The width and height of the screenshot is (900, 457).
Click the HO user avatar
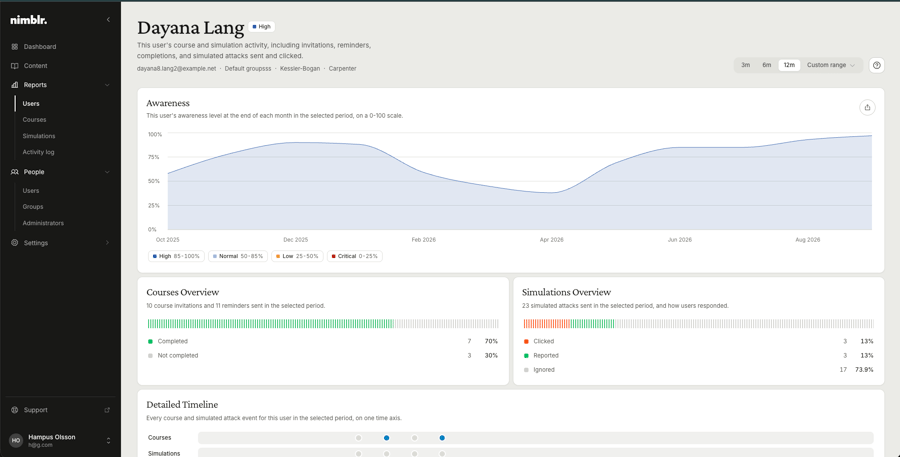click(16, 440)
